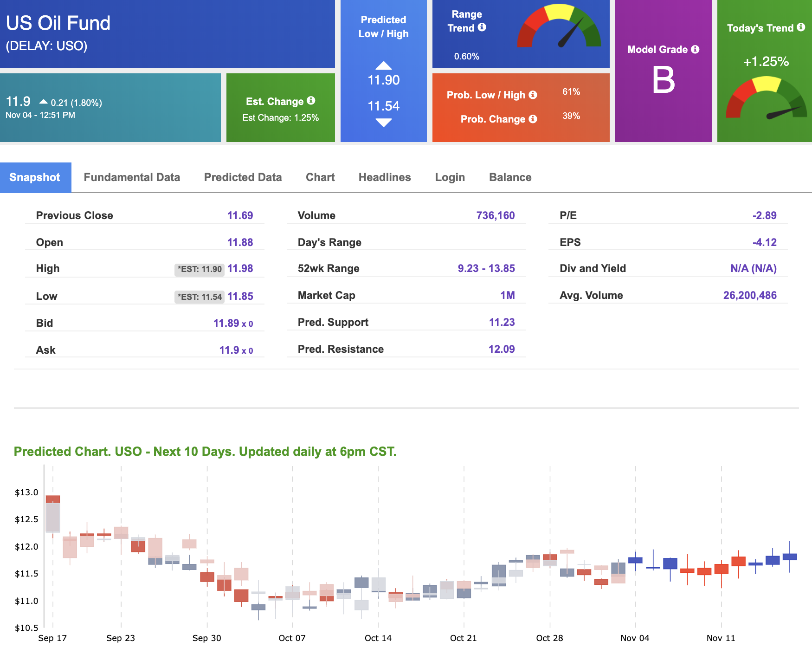Click the Oct 07 date label on chart axis
This screenshot has height=648, width=812.
292,638
